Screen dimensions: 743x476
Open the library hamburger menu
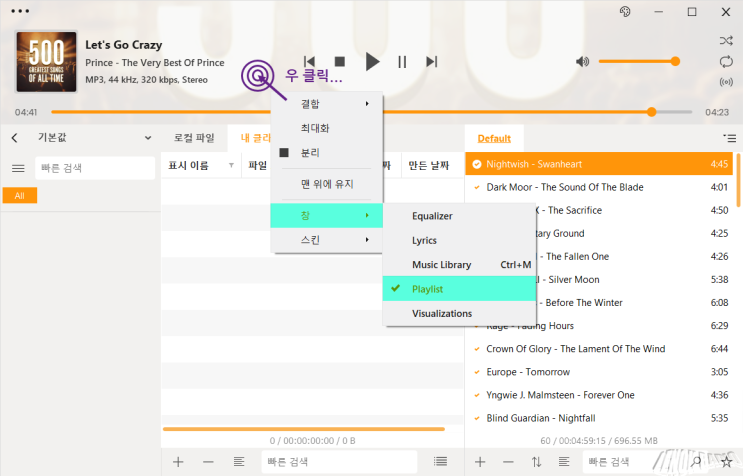pos(18,168)
